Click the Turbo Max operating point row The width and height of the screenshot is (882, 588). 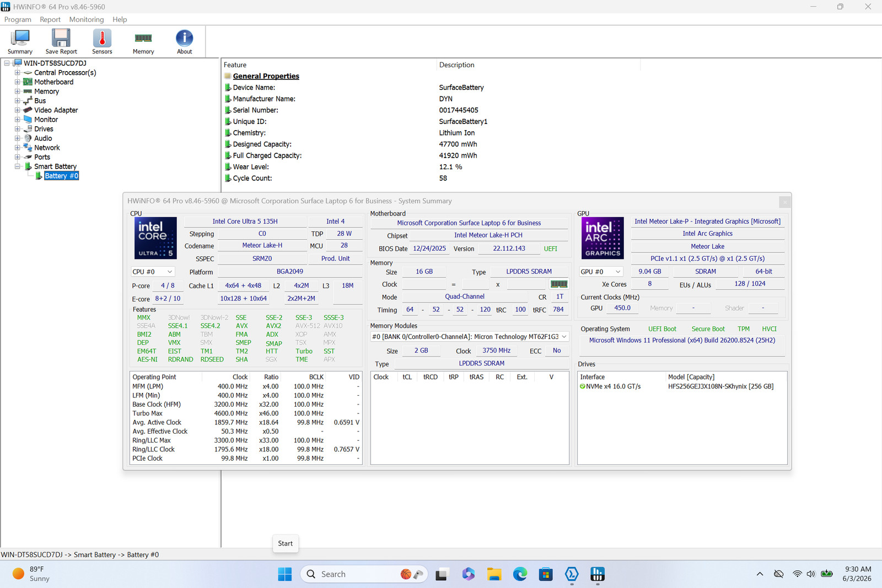(x=245, y=413)
